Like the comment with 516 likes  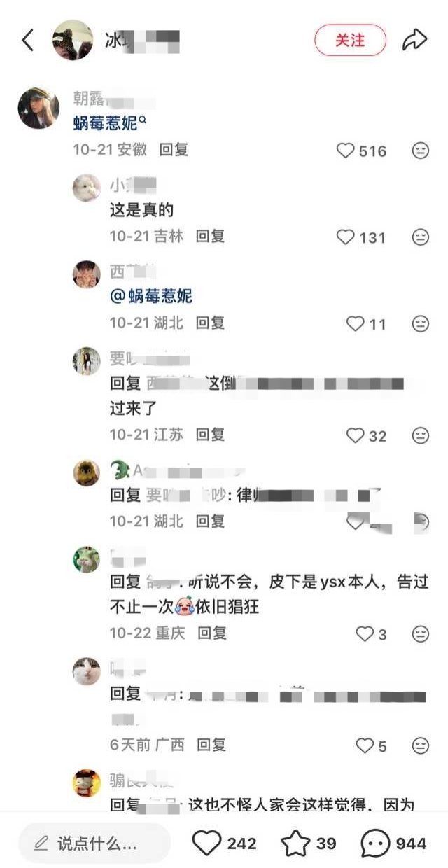[345, 150]
